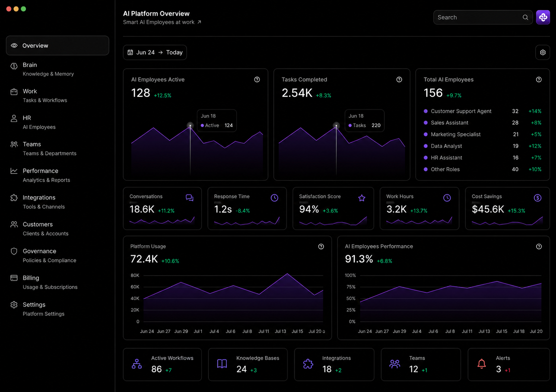Click the Cost Savings dollar icon

[x=537, y=198]
